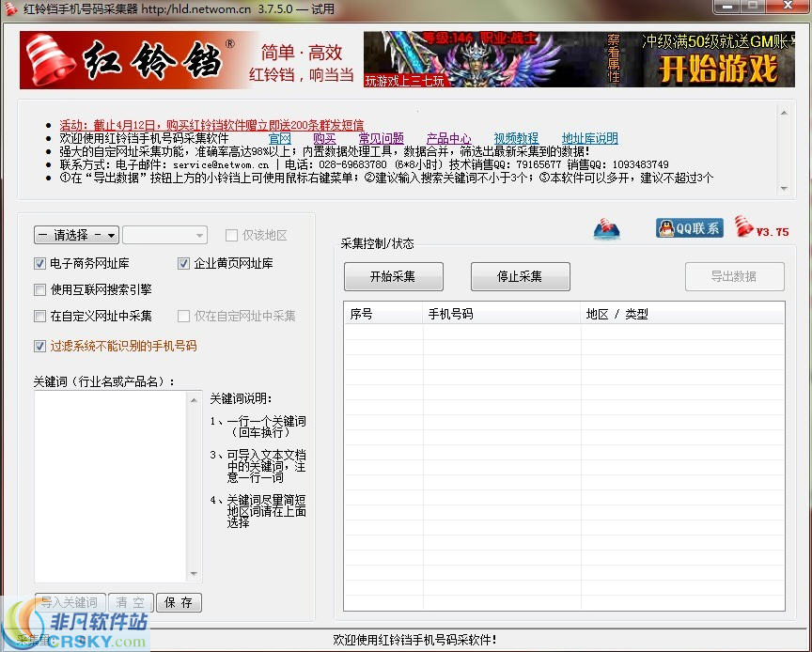The width and height of the screenshot is (812, 652).
Task: Uncheck 企业黄页网址库 checkbox
Action: 183,264
